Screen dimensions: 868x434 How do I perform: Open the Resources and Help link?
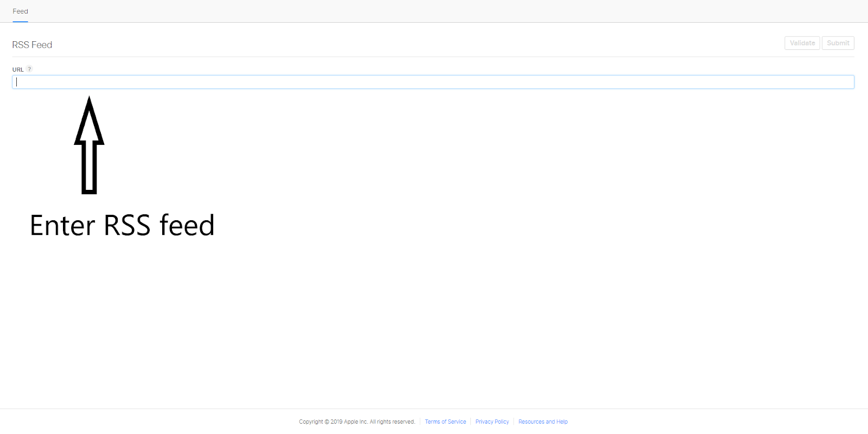tap(542, 422)
